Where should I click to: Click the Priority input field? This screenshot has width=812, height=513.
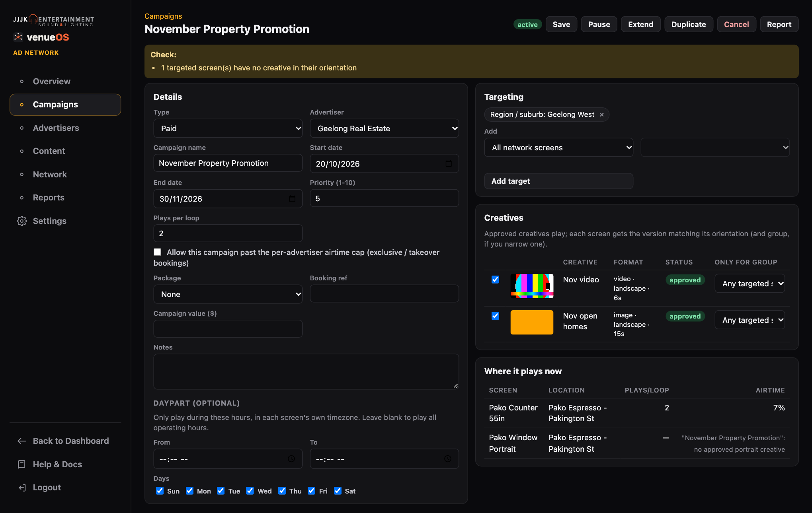click(x=385, y=198)
